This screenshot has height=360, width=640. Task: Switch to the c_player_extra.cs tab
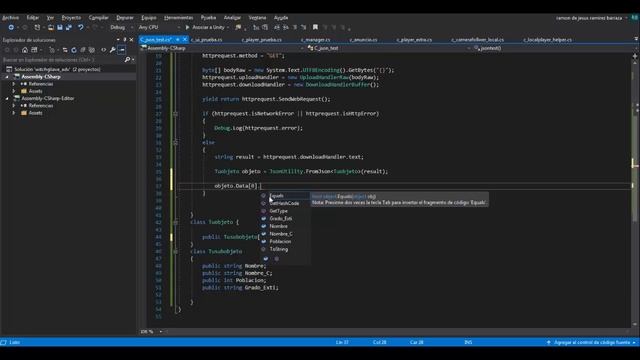pos(414,40)
